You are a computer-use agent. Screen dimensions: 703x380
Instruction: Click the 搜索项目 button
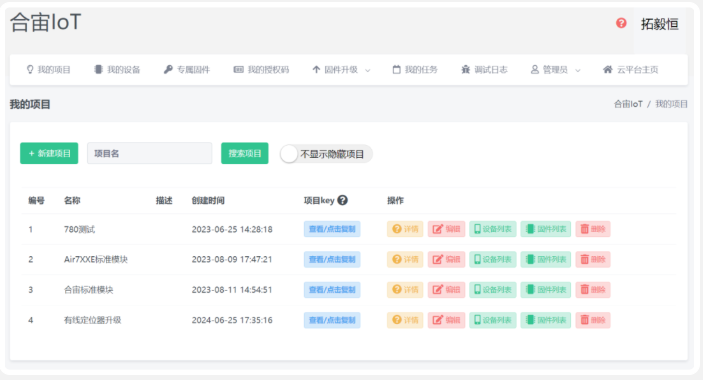245,153
